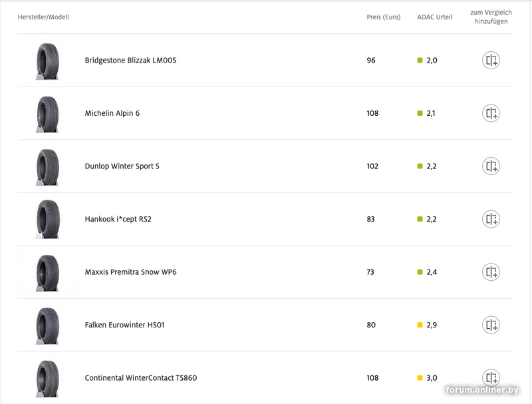532x404 pixels.
Task: Add Bridgestone Blizzak LM005 to comparison
Action: click(491, 61)
